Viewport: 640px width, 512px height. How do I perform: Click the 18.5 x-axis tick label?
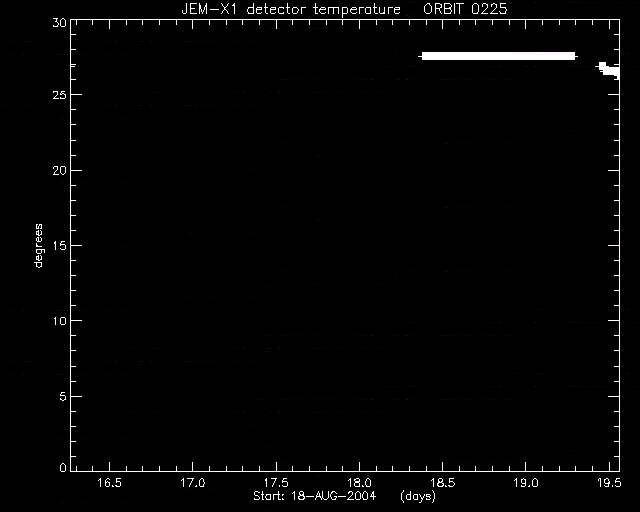(x=443, y=483)
